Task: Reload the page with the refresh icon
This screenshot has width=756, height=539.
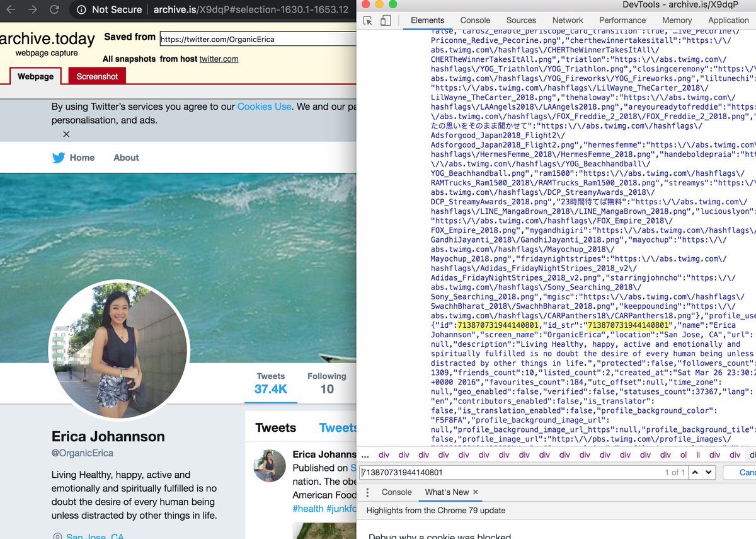Action: 54,9
